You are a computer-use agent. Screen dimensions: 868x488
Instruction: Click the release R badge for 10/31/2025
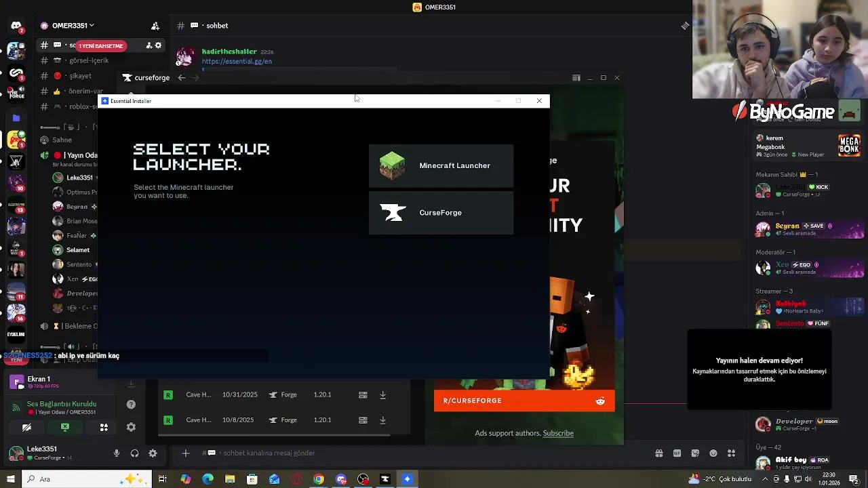168,394
